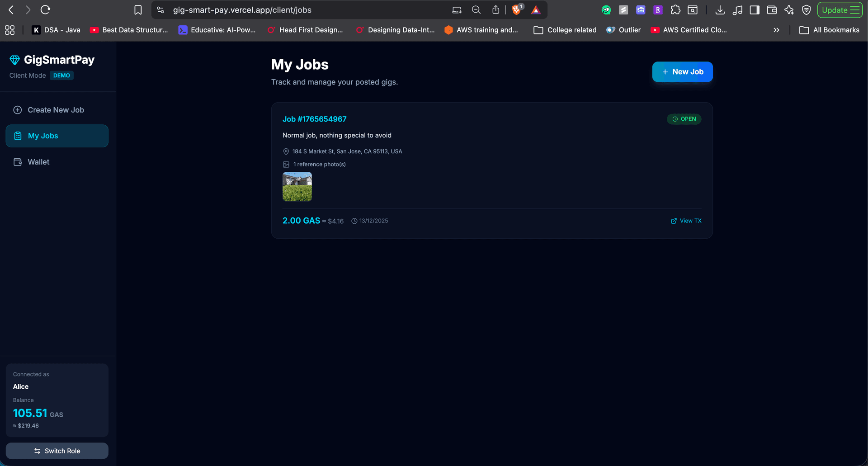Open the downloads icon in toolbar
This screenshot has height=466, width=868.
720,10
